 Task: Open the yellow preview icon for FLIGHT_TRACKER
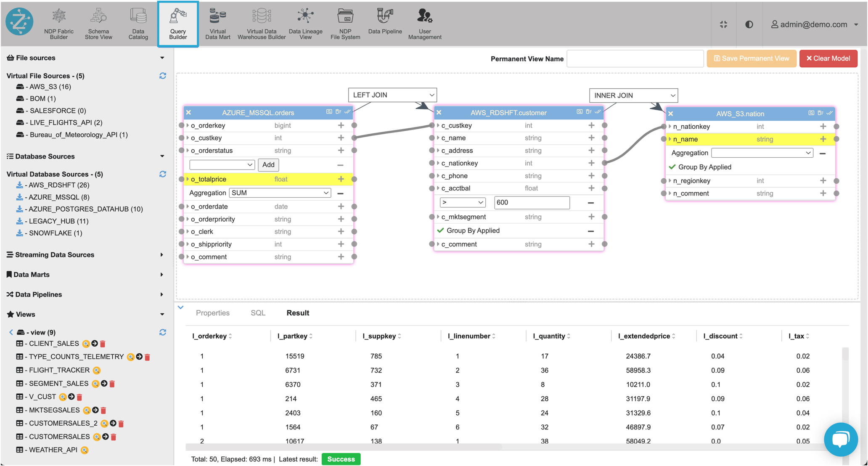pos(97,370)
